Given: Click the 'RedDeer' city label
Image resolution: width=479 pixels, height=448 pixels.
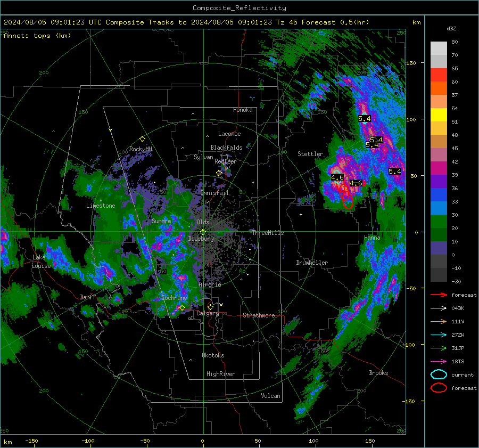Looking at the screenshot, I should coord(226,161).
